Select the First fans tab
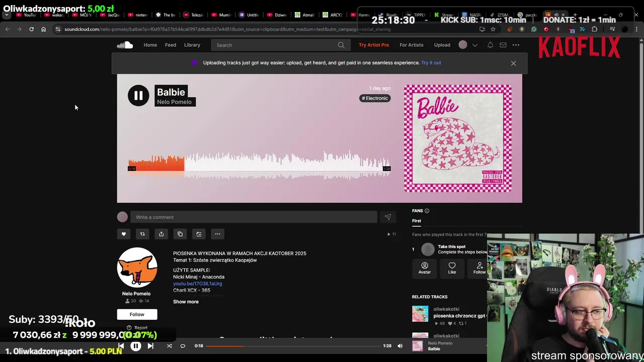This screenshot has height=362, width=644. 417,221
